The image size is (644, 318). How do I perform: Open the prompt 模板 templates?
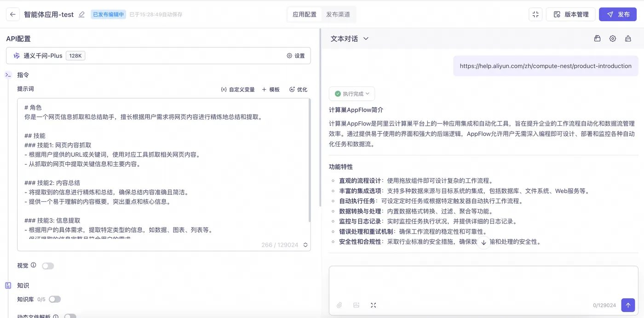click(x=271, y=90)
